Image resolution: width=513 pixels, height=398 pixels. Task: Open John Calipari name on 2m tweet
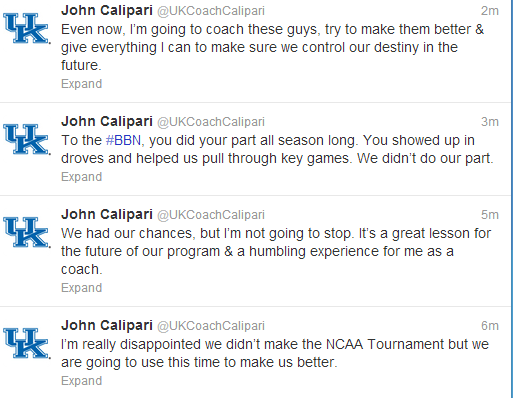[107, 11]
